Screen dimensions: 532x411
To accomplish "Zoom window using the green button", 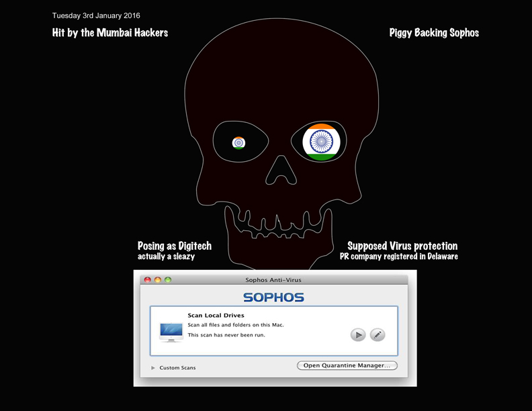I will pyautogui.click(x=168, y=280).
